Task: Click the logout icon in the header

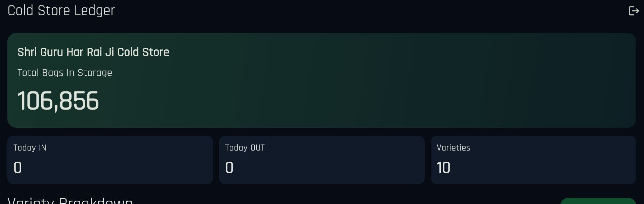Action: click(x=634, y=11)
